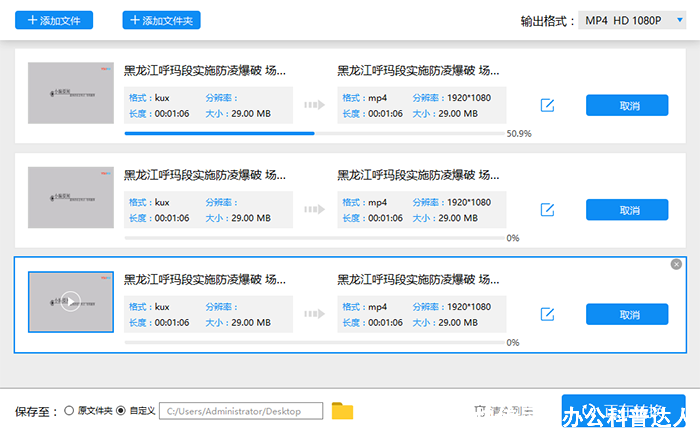Select the 原文件夹 radio button
Image resolution: width=700 pixels, height=433 pixels.
[x=69, y=410]
